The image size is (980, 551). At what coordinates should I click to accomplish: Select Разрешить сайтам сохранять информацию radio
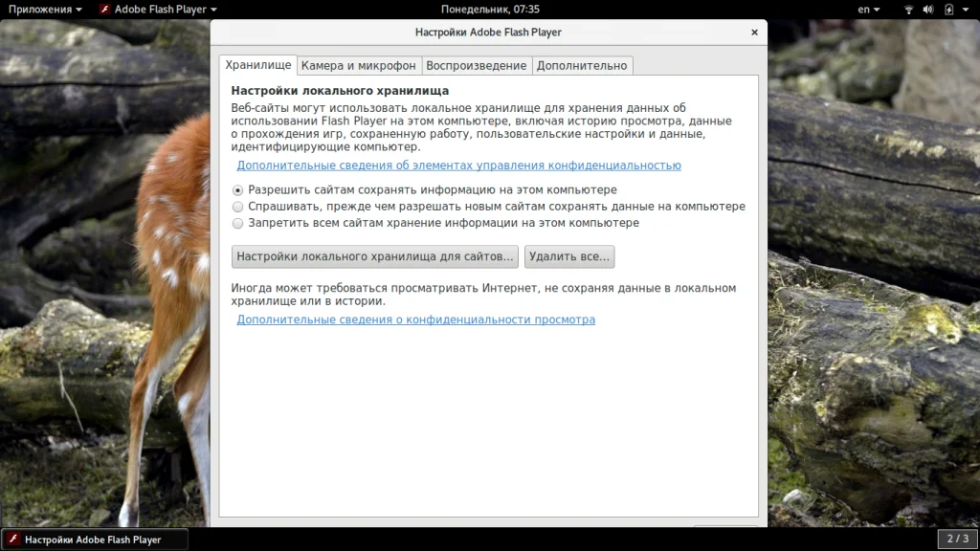coord(237,190)
